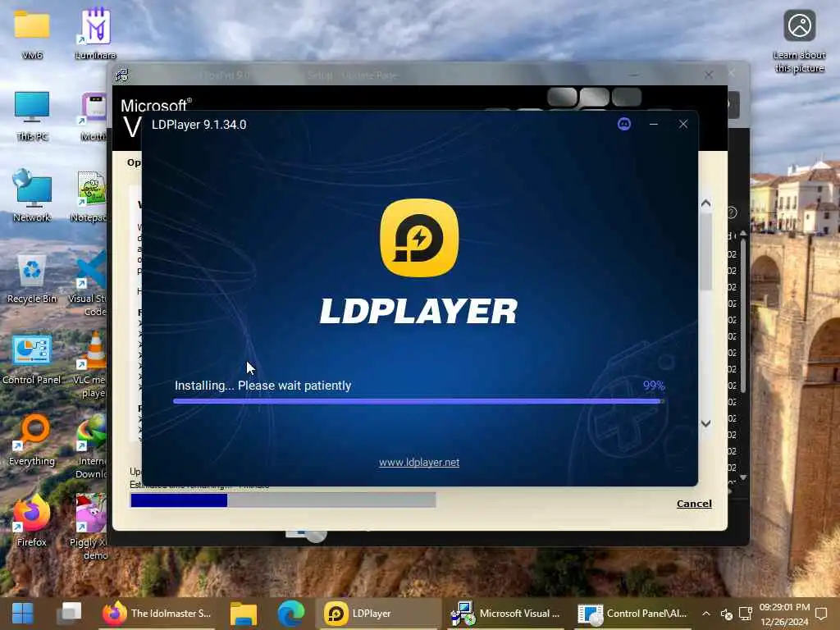Open the Control Panel desktop icon
This screenshot has width=840, height=630.
coord(32,360)
